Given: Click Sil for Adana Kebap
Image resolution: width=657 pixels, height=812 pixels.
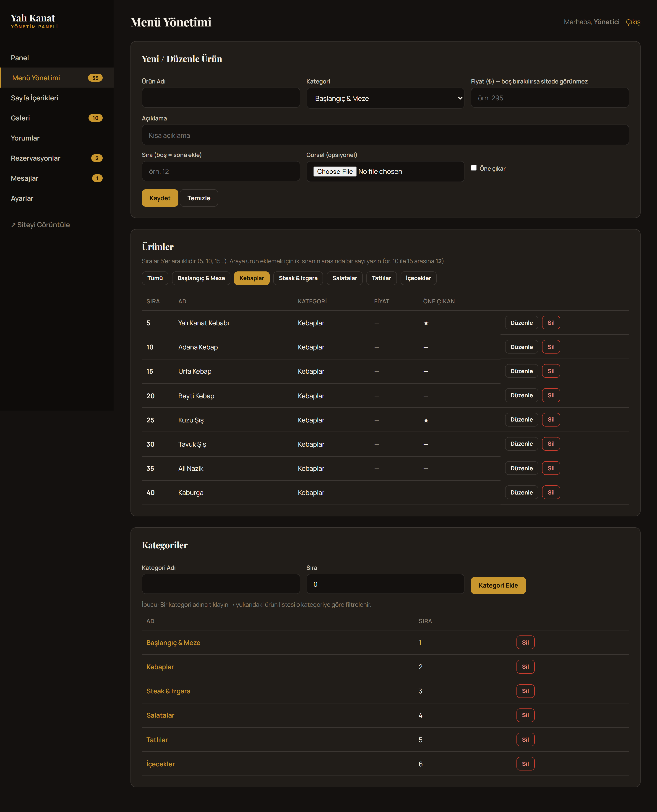Looking at the screenshot, I should pyautogui.click(x=551, y=347).
